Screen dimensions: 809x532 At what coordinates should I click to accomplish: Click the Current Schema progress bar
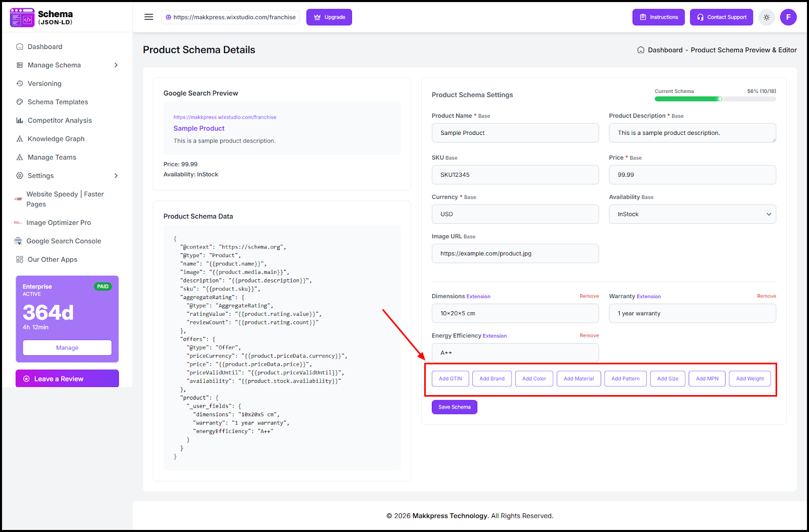click(x=715, y=99)
